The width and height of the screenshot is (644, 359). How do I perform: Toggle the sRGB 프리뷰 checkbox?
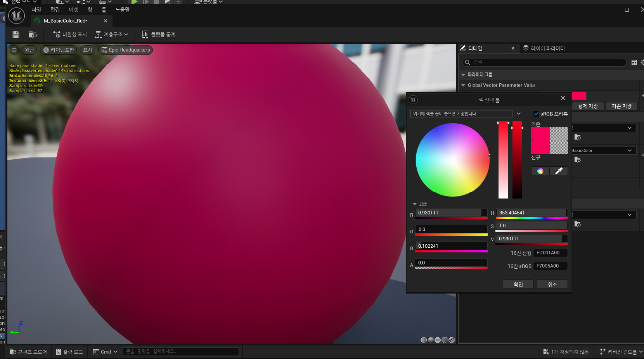tap(536, 114)
